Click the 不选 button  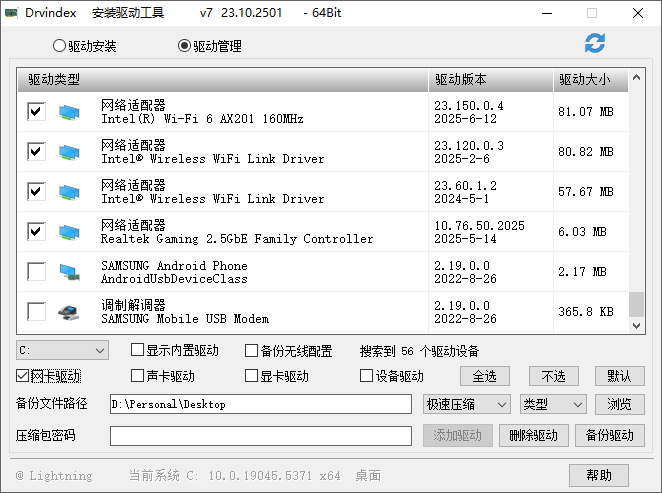coord(553,376)
